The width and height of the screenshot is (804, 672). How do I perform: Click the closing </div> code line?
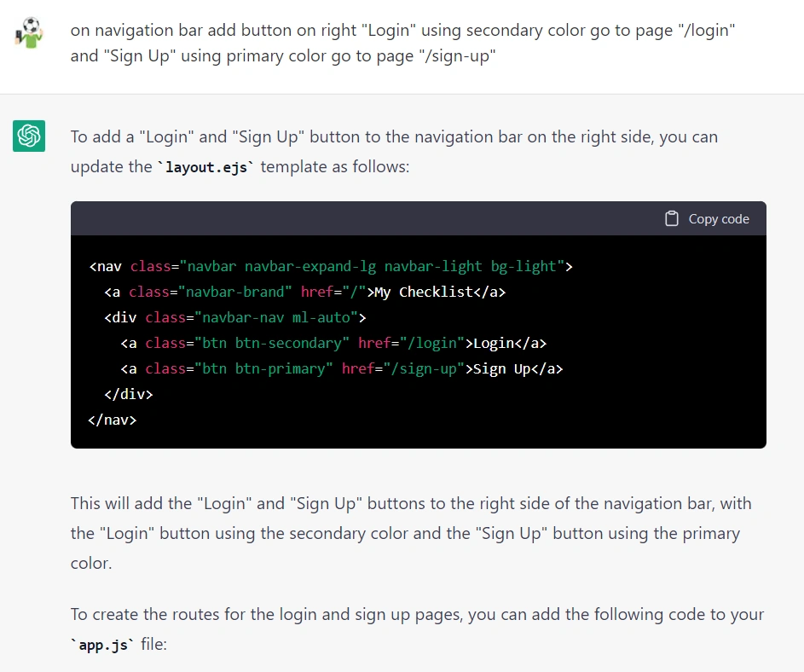point(129,394)
